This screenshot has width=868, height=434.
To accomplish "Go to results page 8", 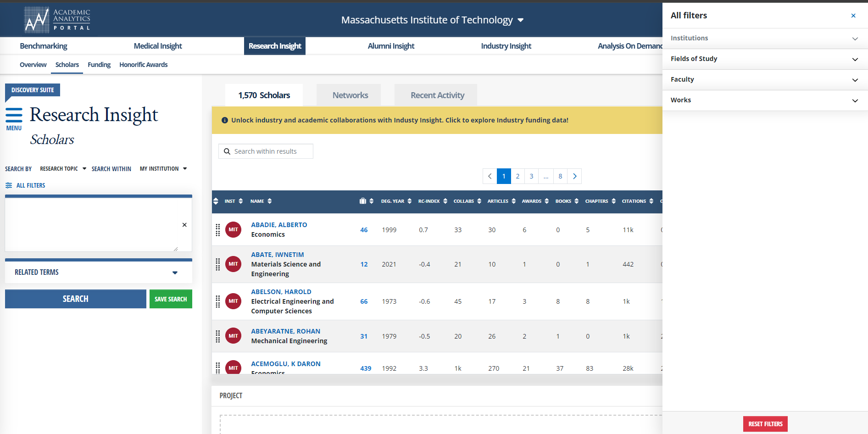I will 560,176.
